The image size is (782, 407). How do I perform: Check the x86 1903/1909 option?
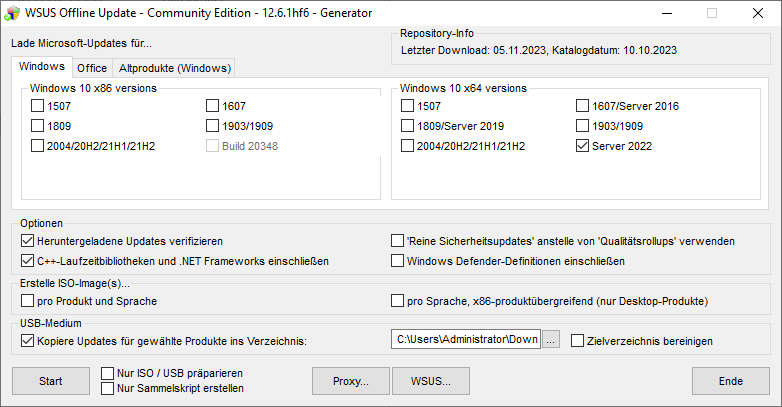[213, 126]
